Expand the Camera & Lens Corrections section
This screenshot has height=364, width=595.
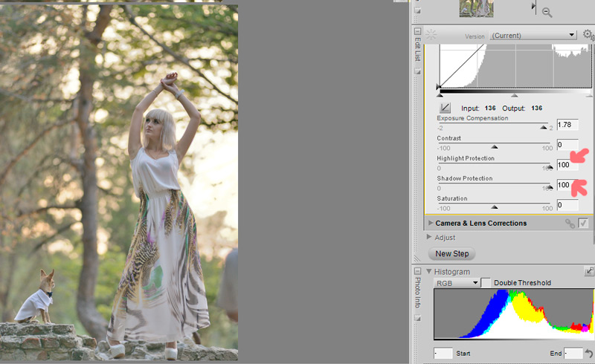click(431, 223)
